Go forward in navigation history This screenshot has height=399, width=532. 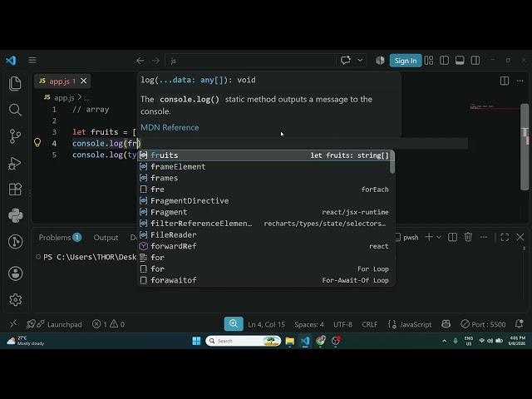pyautogui.click(x=155, y=61)
